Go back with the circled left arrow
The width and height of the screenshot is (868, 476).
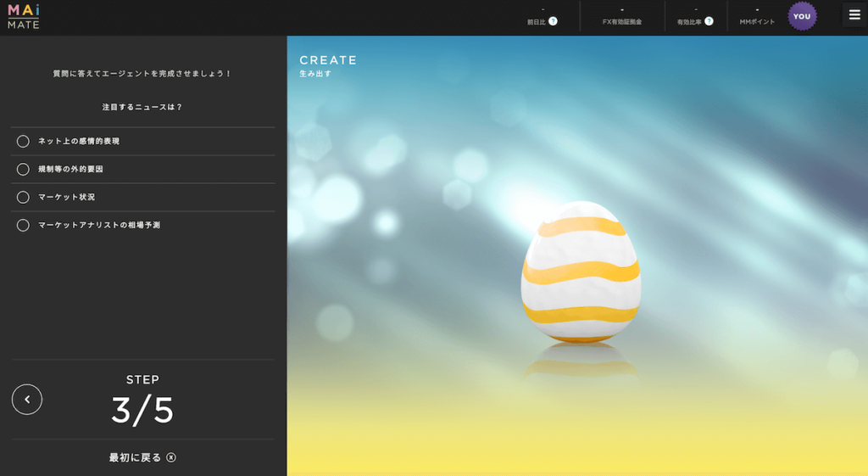[x=27, y=399]
